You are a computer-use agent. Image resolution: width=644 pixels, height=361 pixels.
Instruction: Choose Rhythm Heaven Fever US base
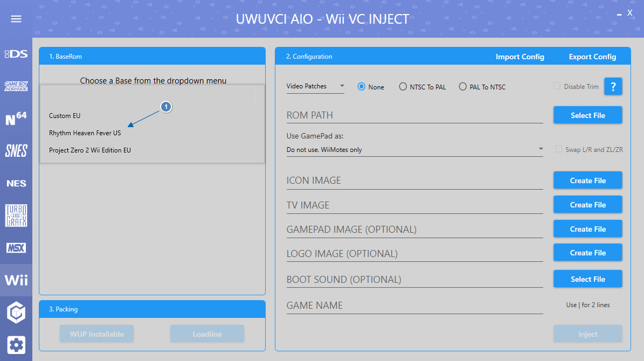[153, 133]
